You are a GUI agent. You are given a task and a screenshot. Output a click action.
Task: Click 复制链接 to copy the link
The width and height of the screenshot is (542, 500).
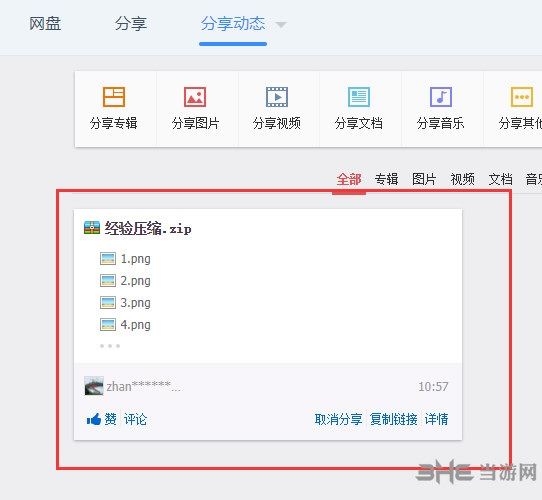[x=393, y=419]
